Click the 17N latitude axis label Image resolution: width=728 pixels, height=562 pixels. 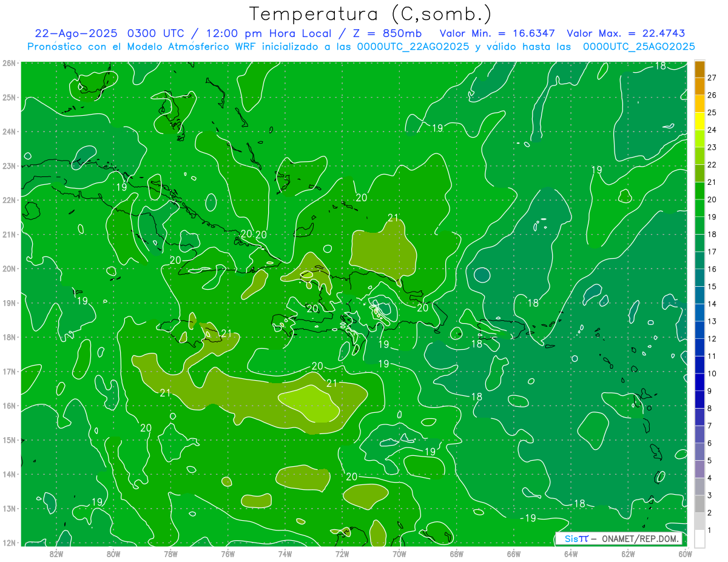(9, 372)
